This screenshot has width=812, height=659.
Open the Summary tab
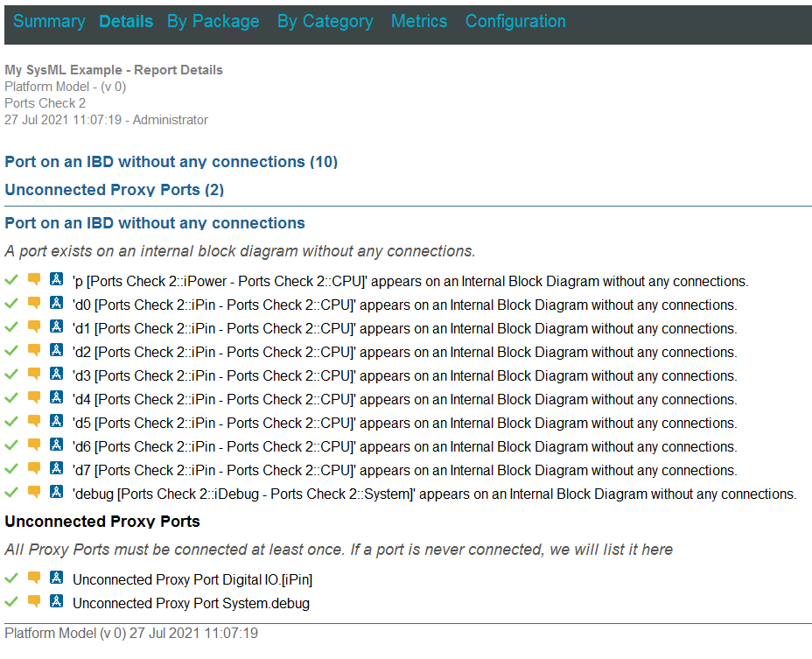(x=49, y=22)
